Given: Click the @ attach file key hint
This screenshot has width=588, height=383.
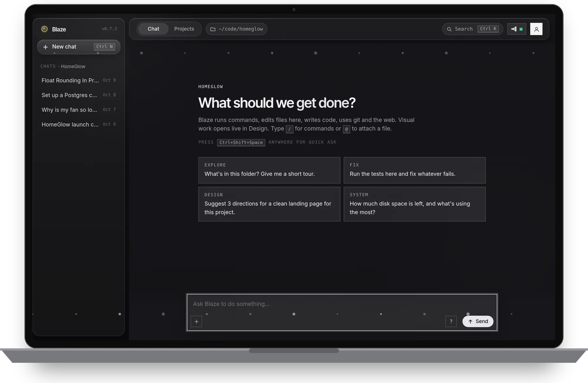Looking at the screenshot, I should pyautogui.click(x=347, y=129).
